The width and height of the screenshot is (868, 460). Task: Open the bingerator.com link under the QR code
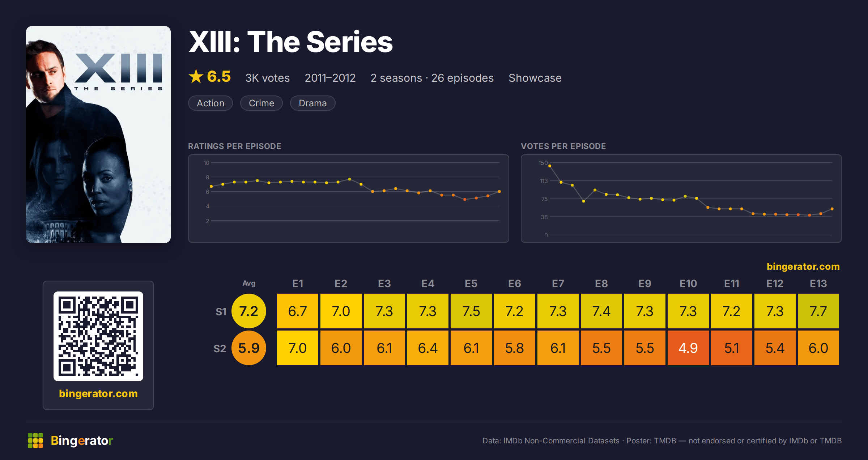click(x=98, y=393)
